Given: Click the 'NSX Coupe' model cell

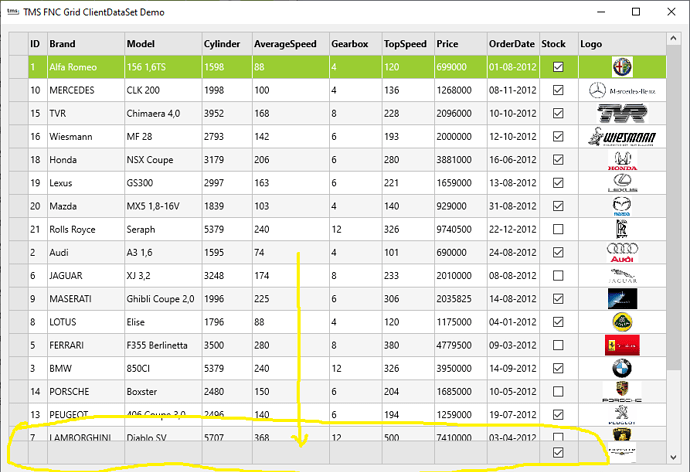Looking at the screenshot, I should click(163, 160).
